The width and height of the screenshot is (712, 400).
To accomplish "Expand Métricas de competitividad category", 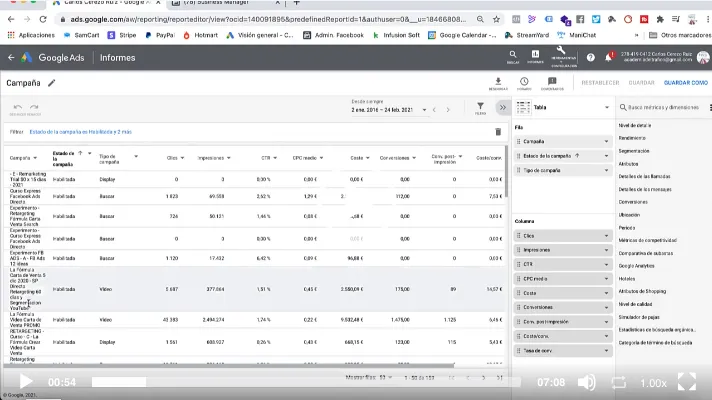I will click(648, 240).
